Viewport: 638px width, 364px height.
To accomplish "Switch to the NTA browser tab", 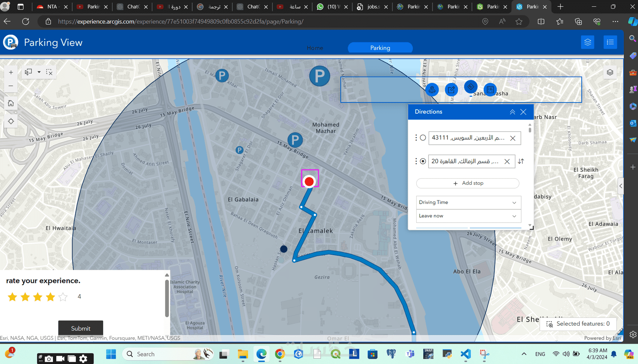I will pos(53,7).
